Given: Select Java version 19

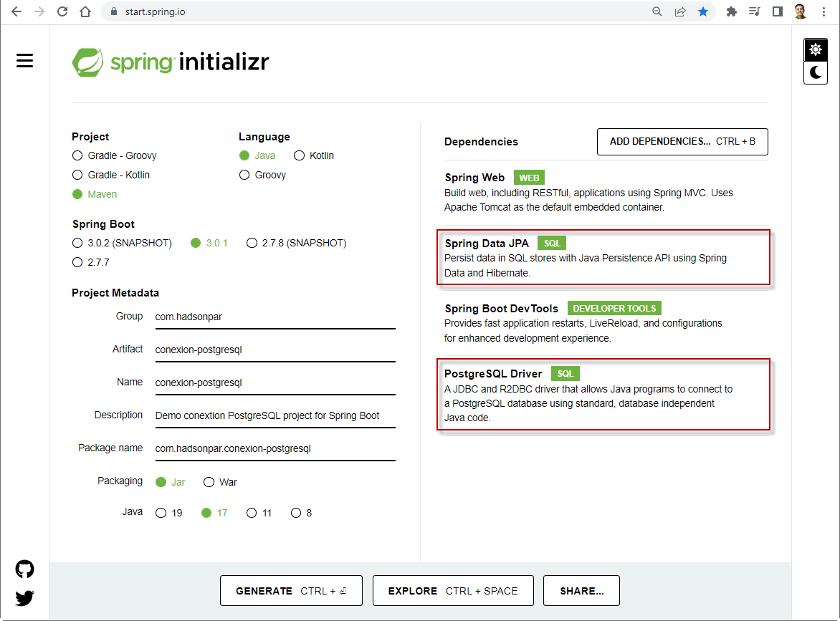Looking at the screenshot, I should [168, 513].
